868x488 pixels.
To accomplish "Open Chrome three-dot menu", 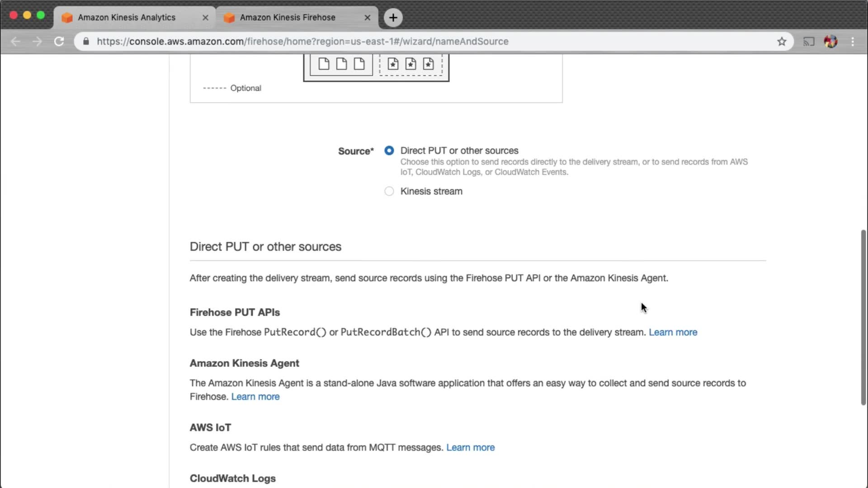I will 853,42.
